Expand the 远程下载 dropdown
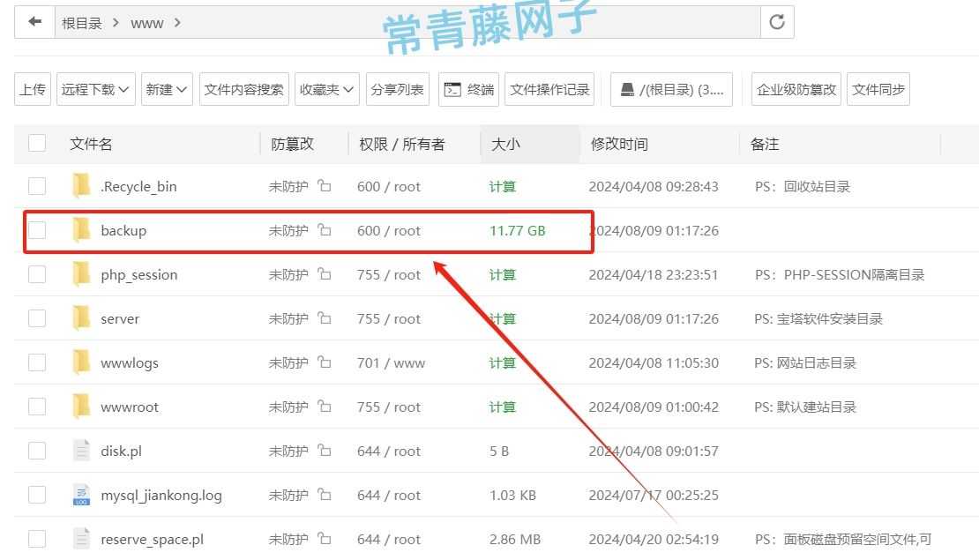 [x=94, y=88]
